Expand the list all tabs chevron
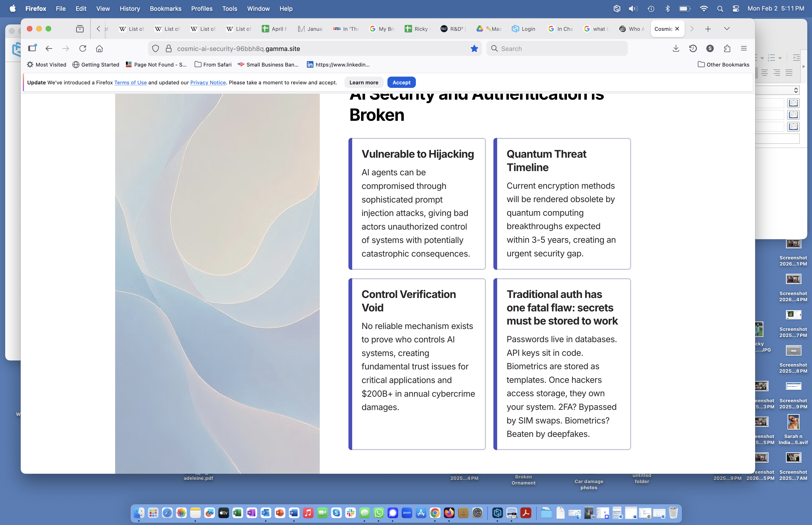The image size is (812, 525). 727,29
